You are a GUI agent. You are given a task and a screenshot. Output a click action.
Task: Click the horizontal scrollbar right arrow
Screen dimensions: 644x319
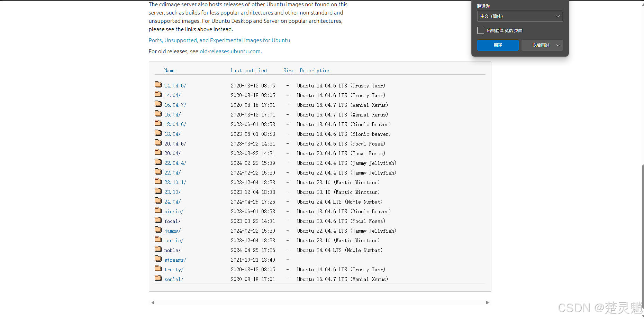487,302
